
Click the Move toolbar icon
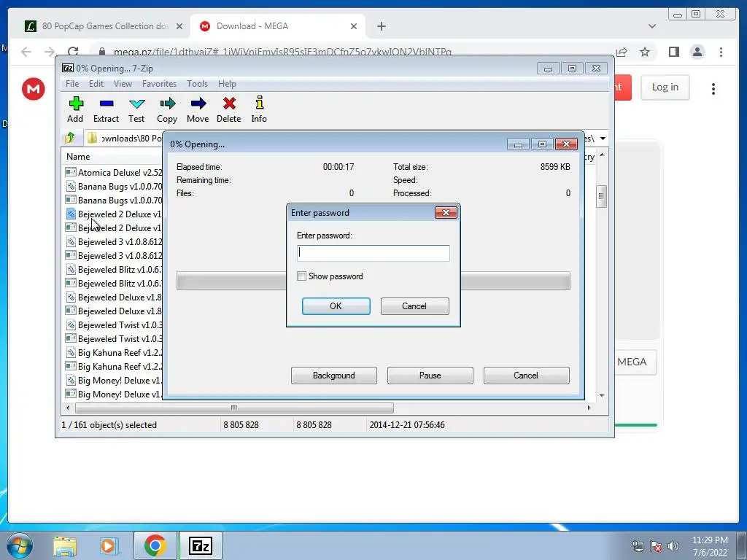(x=198, y=104)
